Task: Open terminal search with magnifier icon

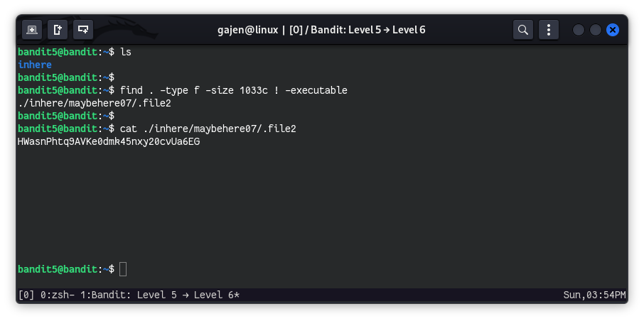Action: (523, 30)
